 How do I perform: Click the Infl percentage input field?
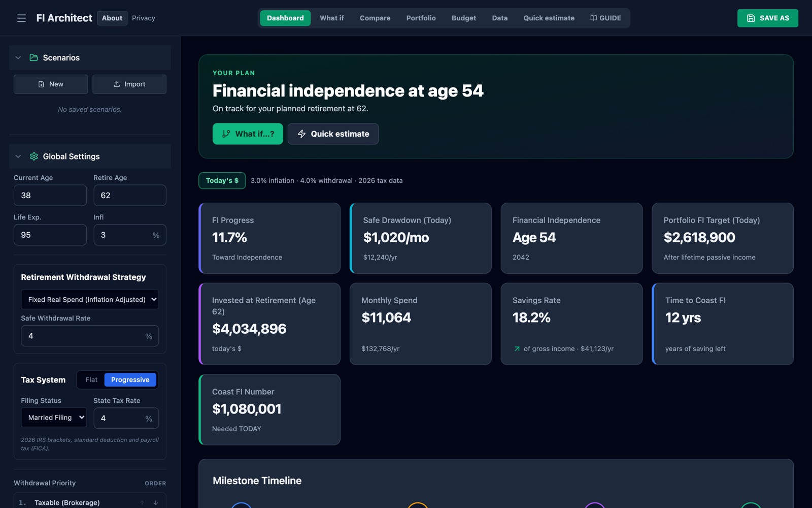[130, 235]
